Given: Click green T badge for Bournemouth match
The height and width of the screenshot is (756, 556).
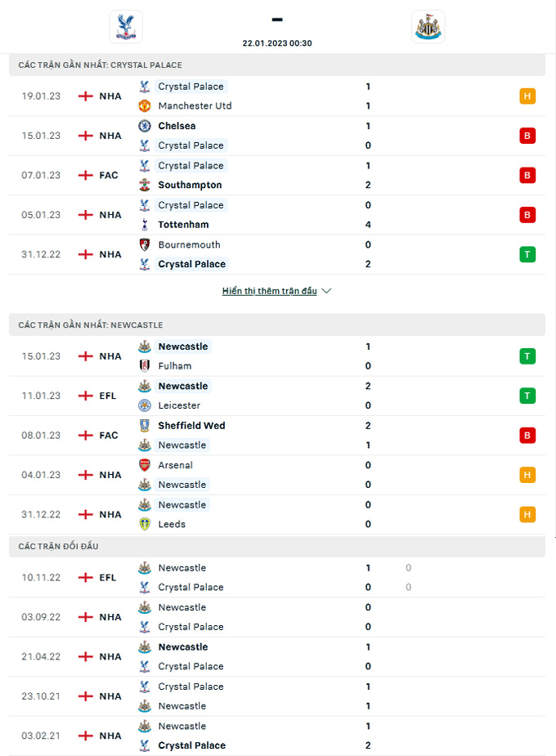Looking at the screenshot, I should [x=527, y=254].
